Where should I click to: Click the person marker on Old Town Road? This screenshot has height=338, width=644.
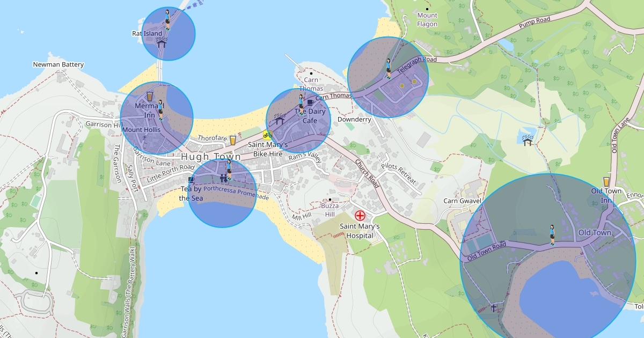[x=552, y=234]
